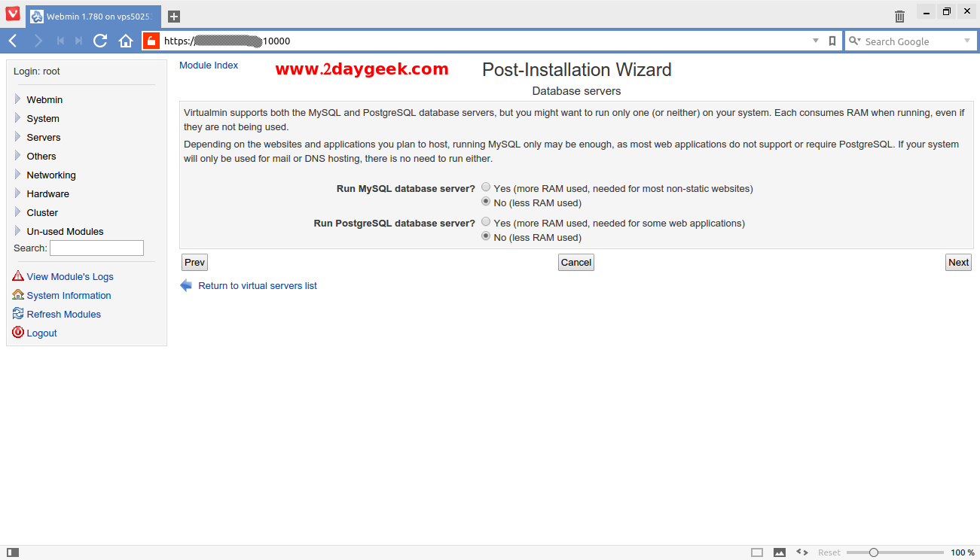Toggle the side panel icon in status bar
Viewport: 980px width, 560px height.
pyautogui.click(x=13, y=552)
